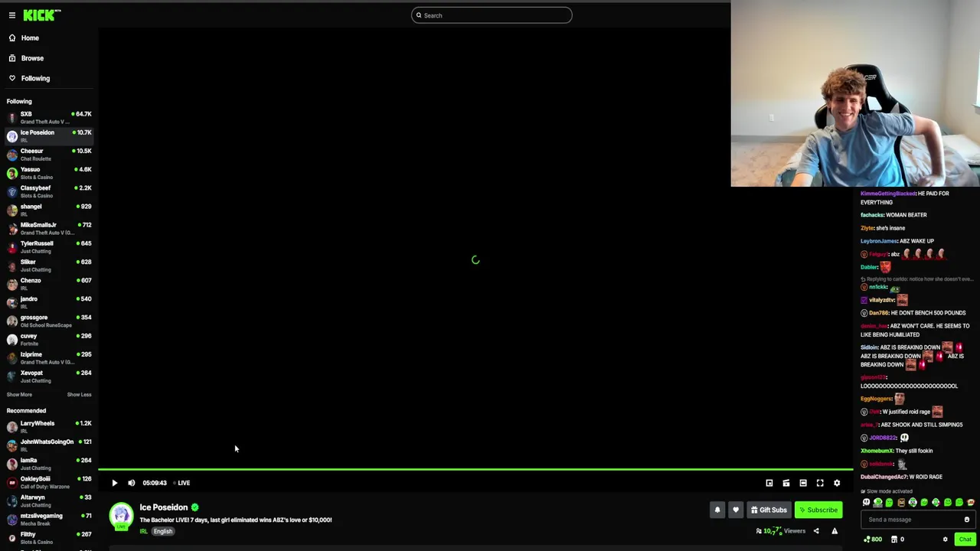Open jandro channel in sidebar
The image size is (980, 551).
(49, 302)
